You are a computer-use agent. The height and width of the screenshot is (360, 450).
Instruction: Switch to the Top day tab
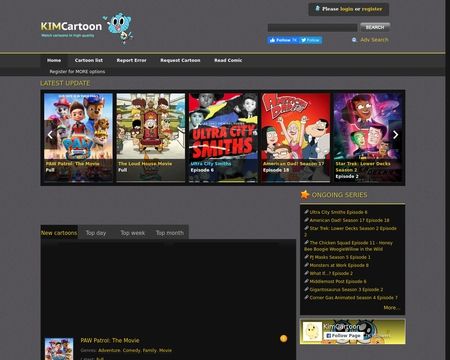coord(96,233)
